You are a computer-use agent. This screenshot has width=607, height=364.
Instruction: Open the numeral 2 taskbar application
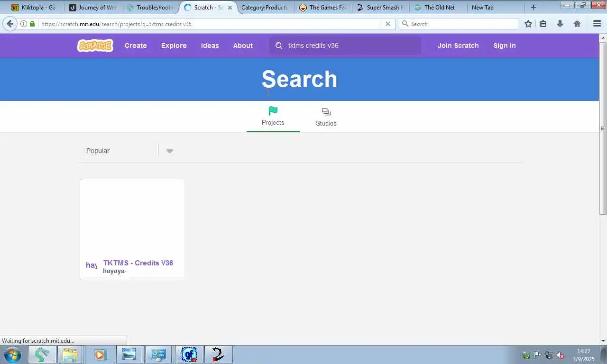click(218, 355)
